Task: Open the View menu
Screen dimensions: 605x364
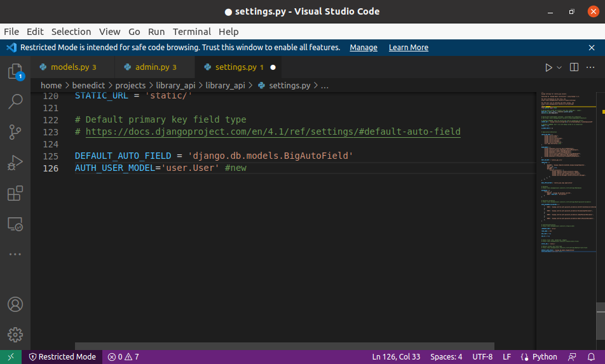Action: pos(109,32)
